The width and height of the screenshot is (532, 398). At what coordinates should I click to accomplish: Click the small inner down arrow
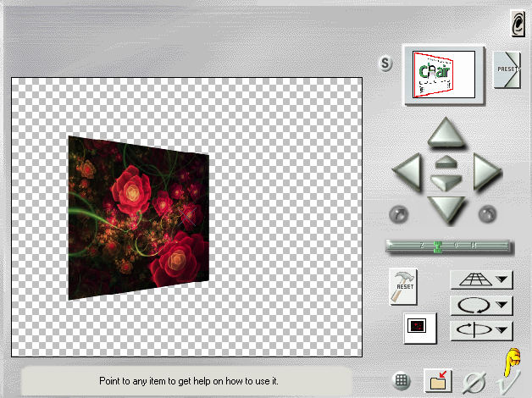pyautogui.click(x=446, y=182)
